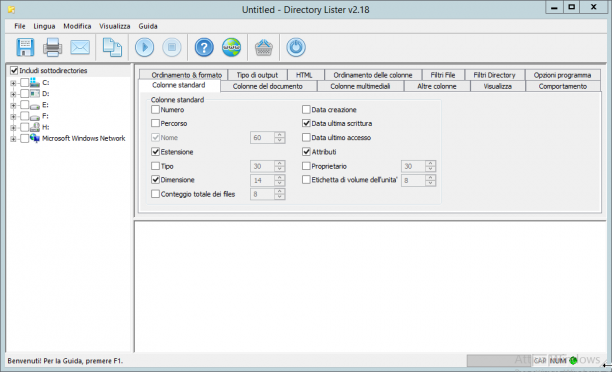
Task: Expand the H: drive tree node
Action: tap(13, 128)
